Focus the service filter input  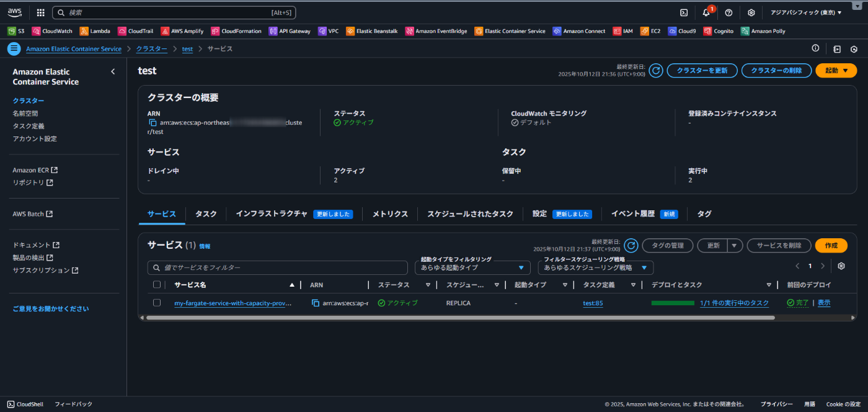coord(278,267)
